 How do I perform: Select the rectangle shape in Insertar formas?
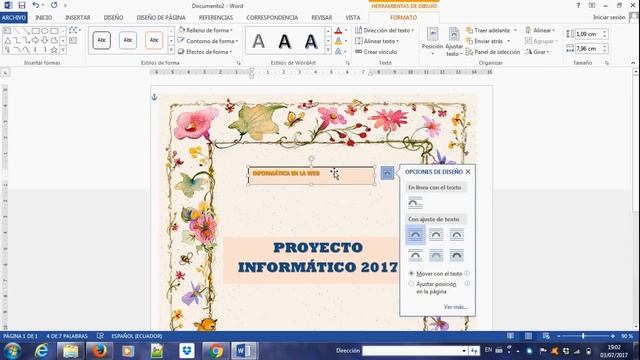click(x=36, y=31)
